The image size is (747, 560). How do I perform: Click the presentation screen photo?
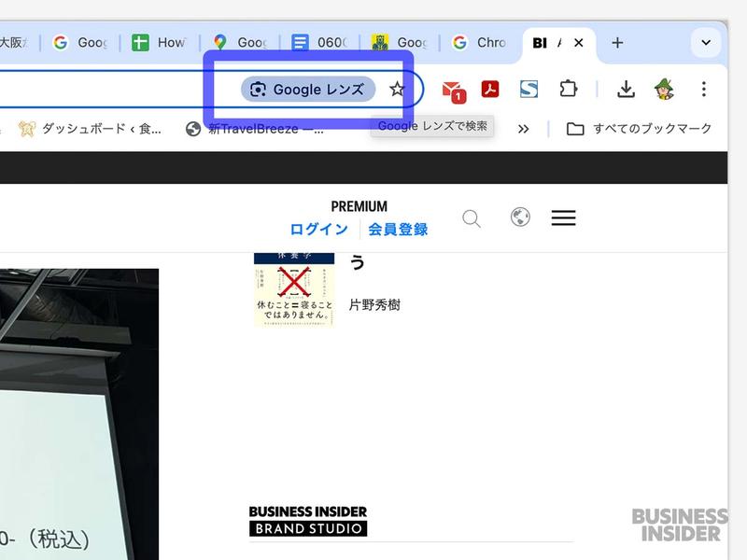point(79,414)
